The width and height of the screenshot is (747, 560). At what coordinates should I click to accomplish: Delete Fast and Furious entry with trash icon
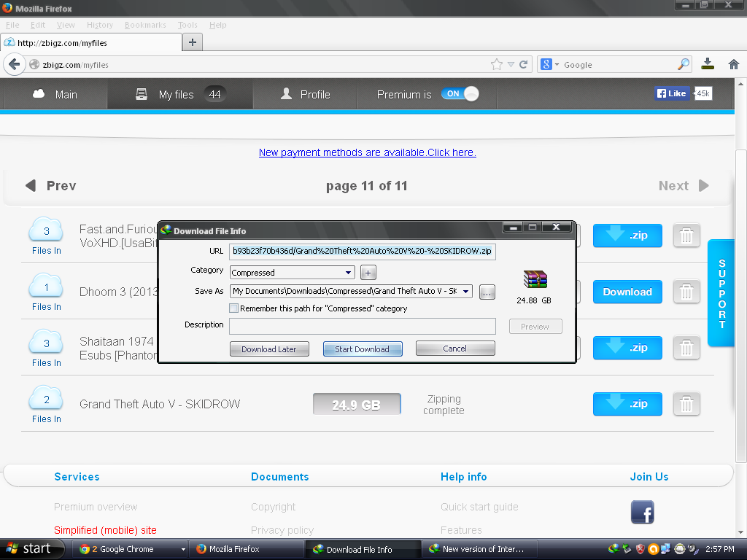tap(686, 236)
